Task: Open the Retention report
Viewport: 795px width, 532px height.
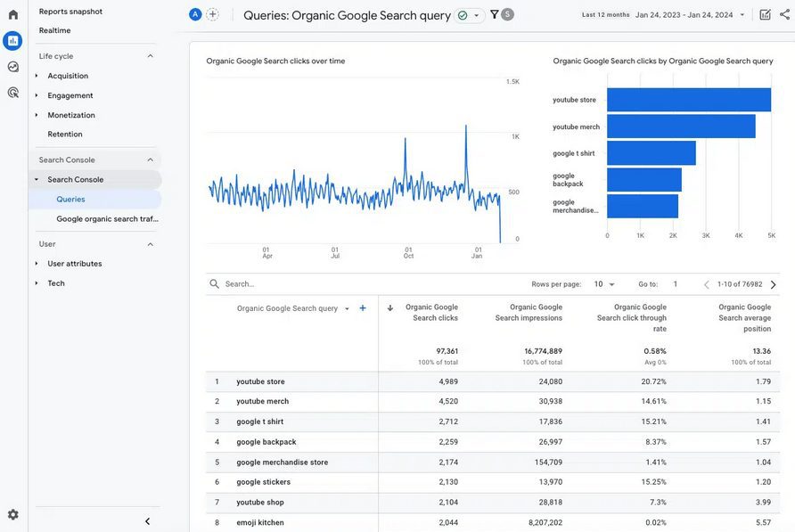Action: coord(65,134)
